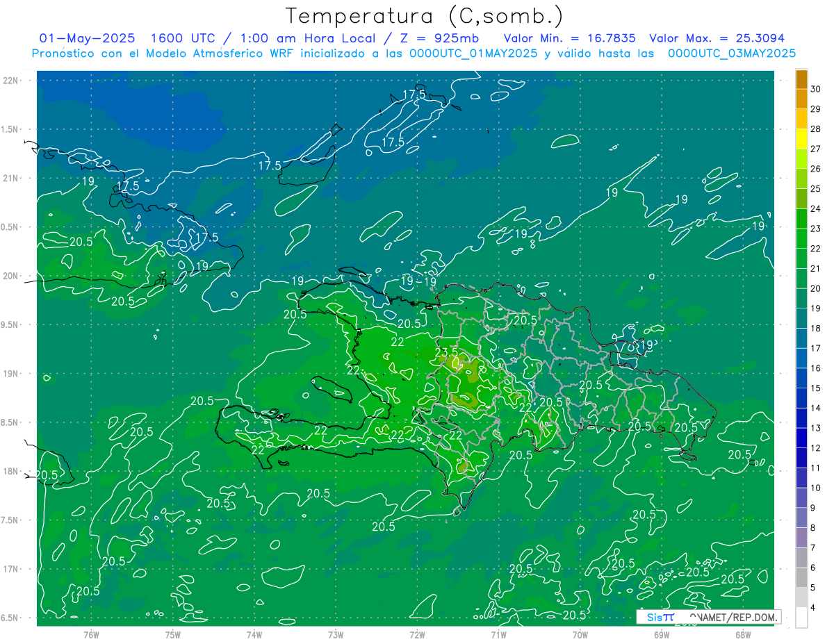Click the "76W" longitude axis label
The image size is (834, 644).
tap(91, 634)
